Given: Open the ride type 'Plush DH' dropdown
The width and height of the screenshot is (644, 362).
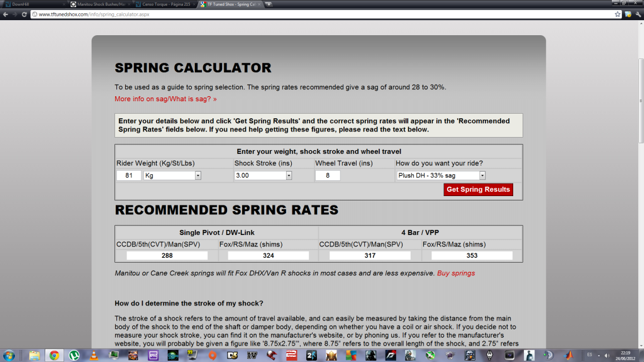Looking at the screenshot, I should tap(441, 176).
